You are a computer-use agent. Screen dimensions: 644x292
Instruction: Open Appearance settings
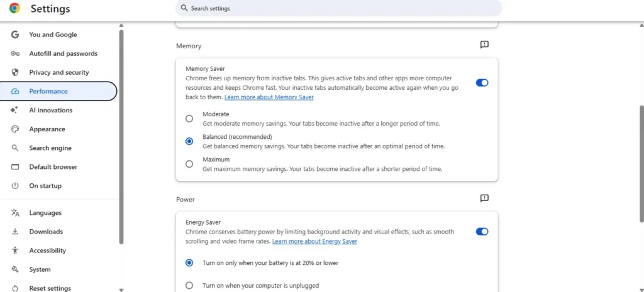point(47,129)
